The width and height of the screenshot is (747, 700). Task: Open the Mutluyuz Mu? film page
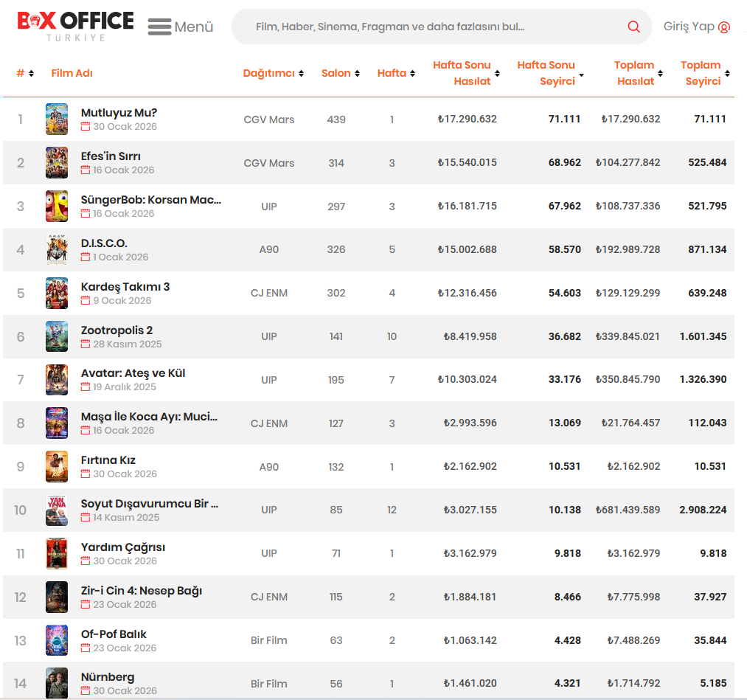[119, 113]
